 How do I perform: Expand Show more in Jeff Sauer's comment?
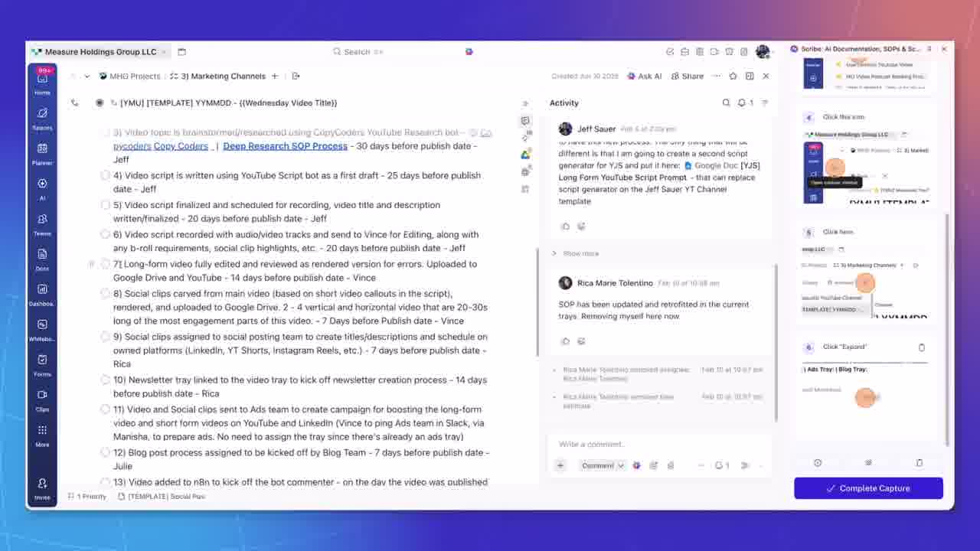pos(580,253)
